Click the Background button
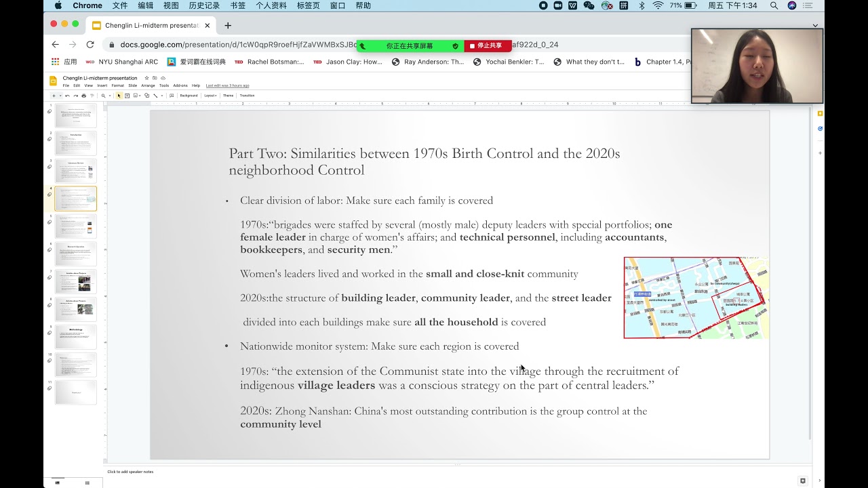868x488 pixels. 189,96
